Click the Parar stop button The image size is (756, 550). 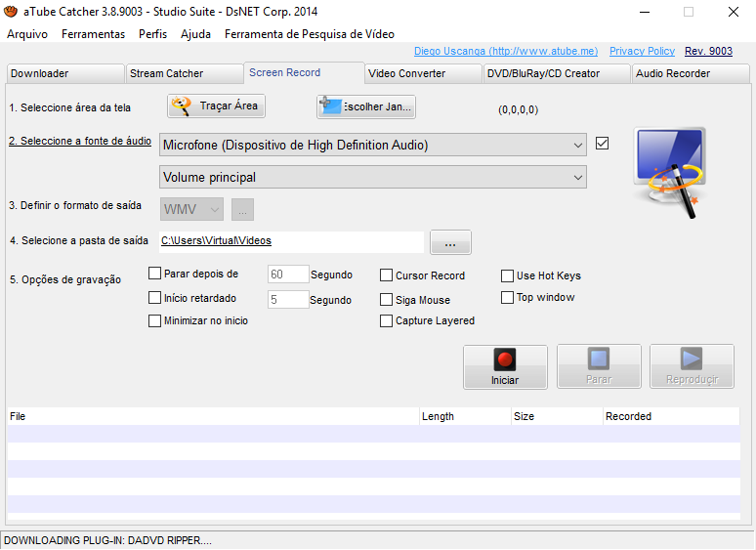point(599,366)
